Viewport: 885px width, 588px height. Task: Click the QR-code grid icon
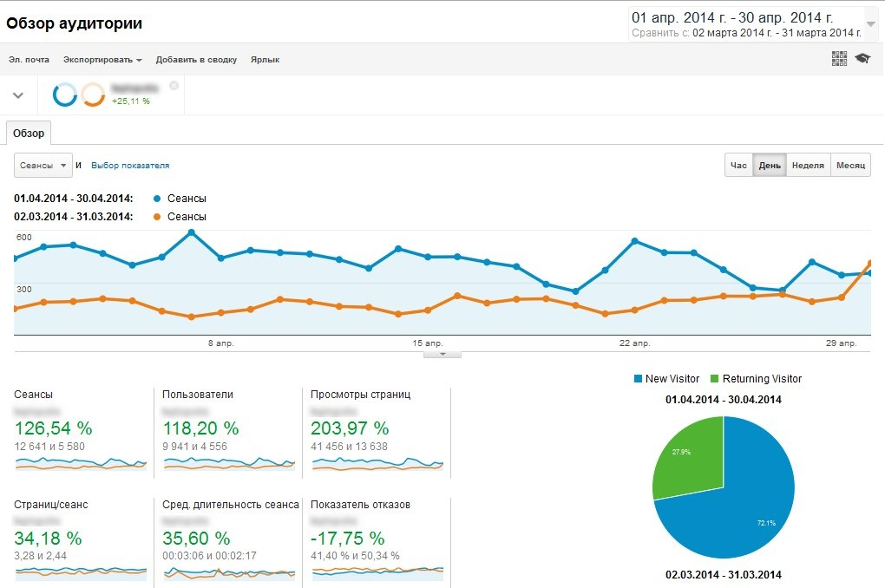[839, 58]
